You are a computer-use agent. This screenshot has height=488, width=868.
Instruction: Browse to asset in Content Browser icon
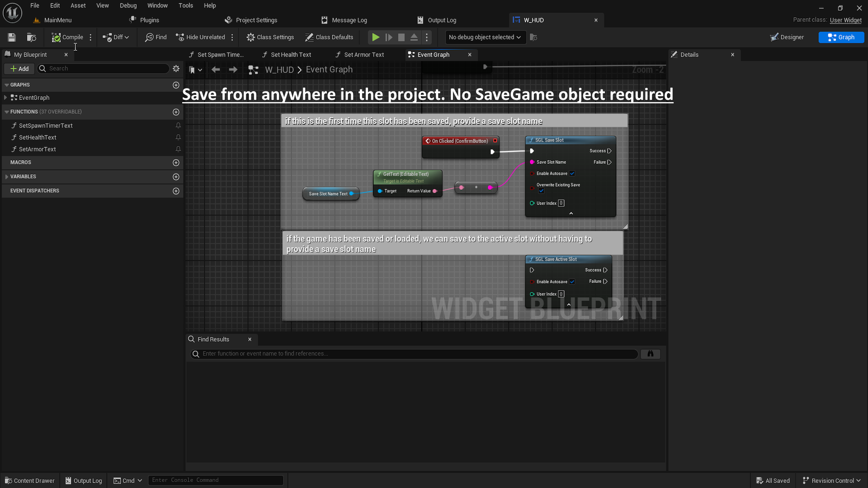point(31,38)
